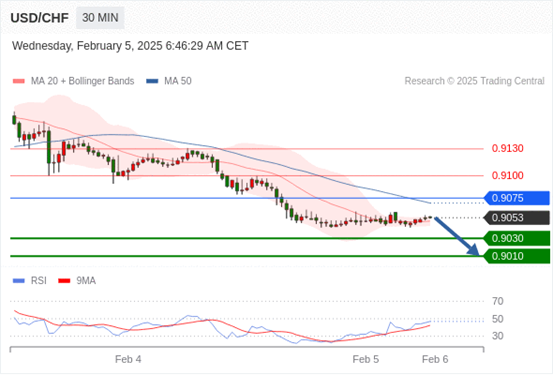Click the blue 0.9075 pivot price tag
The image size is (553, 375).
coord(517,198)
